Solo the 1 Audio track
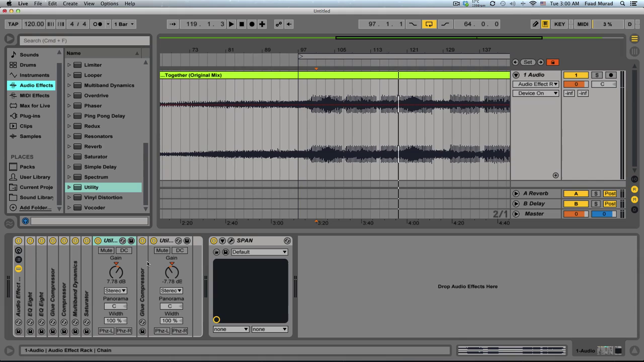 tap(597, 75)
